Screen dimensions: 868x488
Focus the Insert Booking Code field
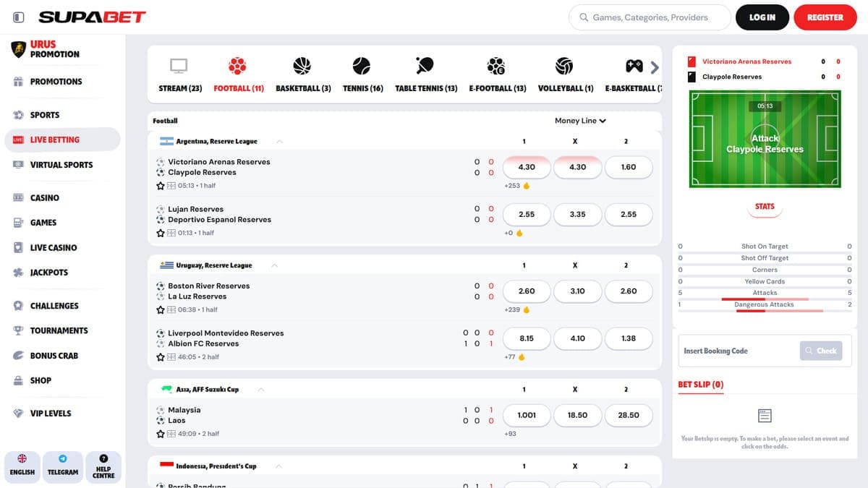[x=738, y=351]
